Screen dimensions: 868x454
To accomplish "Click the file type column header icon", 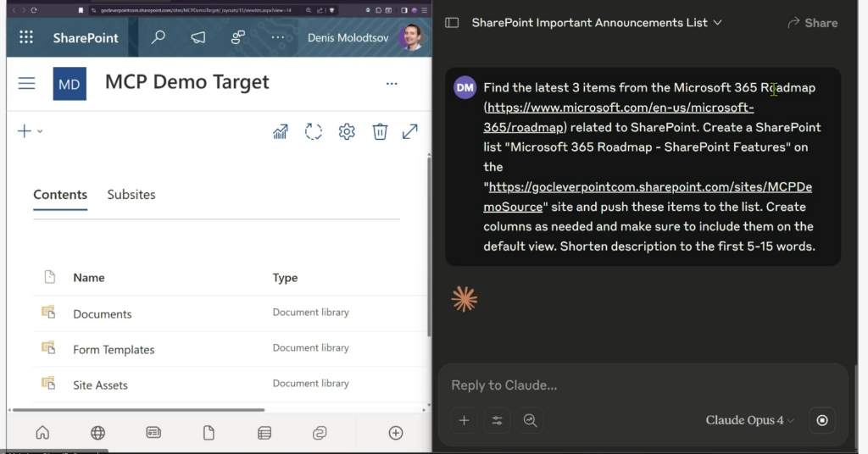I will [x=50, y=277].
